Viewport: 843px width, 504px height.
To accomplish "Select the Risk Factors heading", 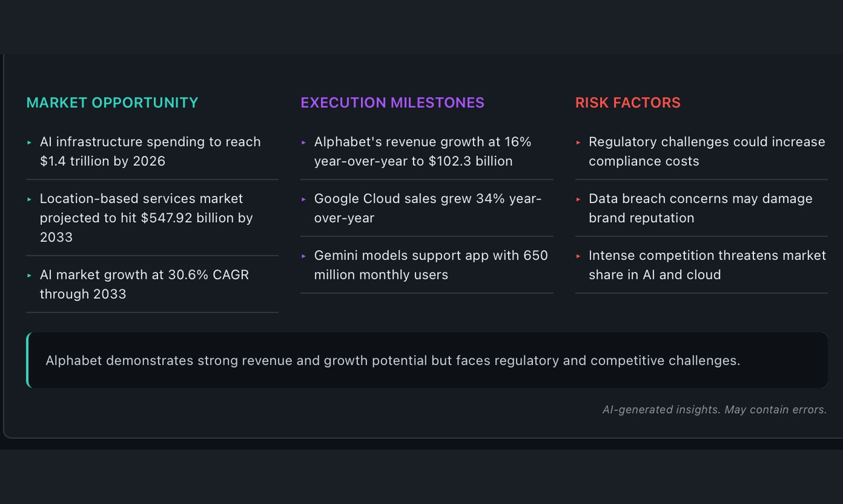I will [x=627, y=103].
